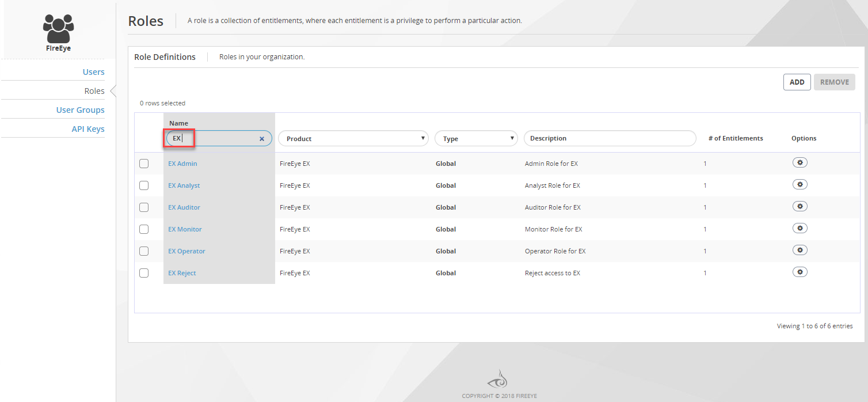
Task: Click the Global type in EX Admin row
Action: (446, 164)
